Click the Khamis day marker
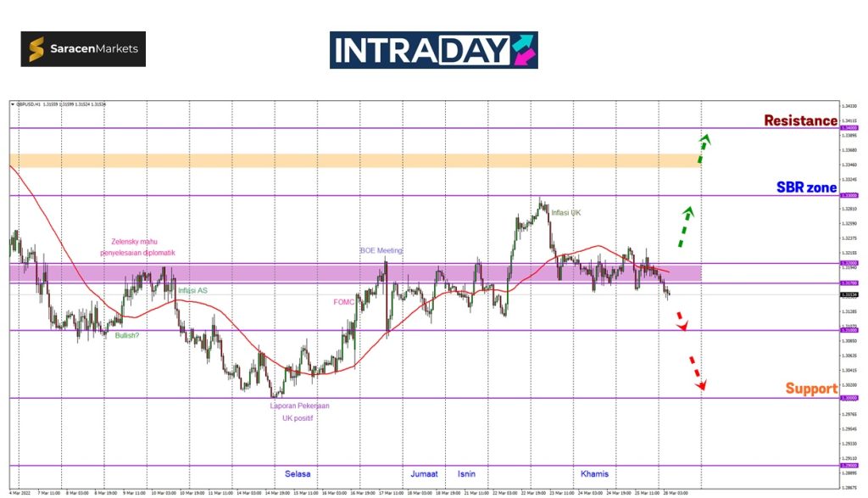The width and height of the screenshot is (868, 498). coord(594,473)
